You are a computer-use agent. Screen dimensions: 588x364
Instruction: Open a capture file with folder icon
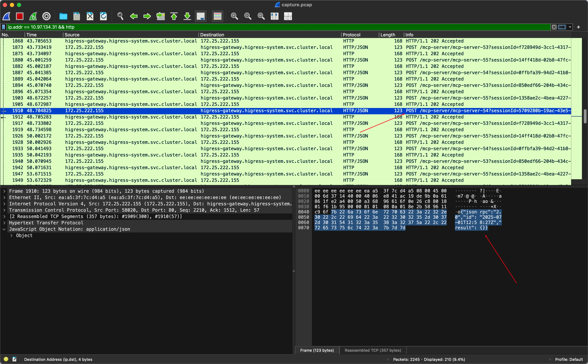(x=63, y=16)
